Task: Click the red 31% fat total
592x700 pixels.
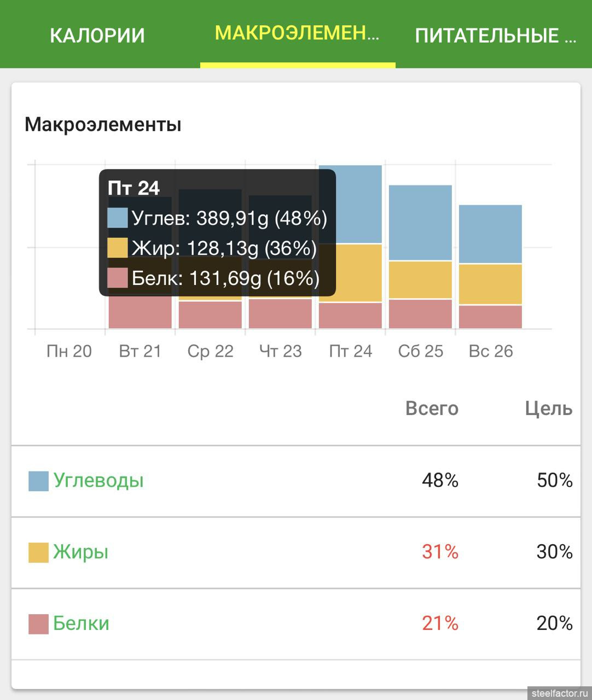Action: click(440, 552)
